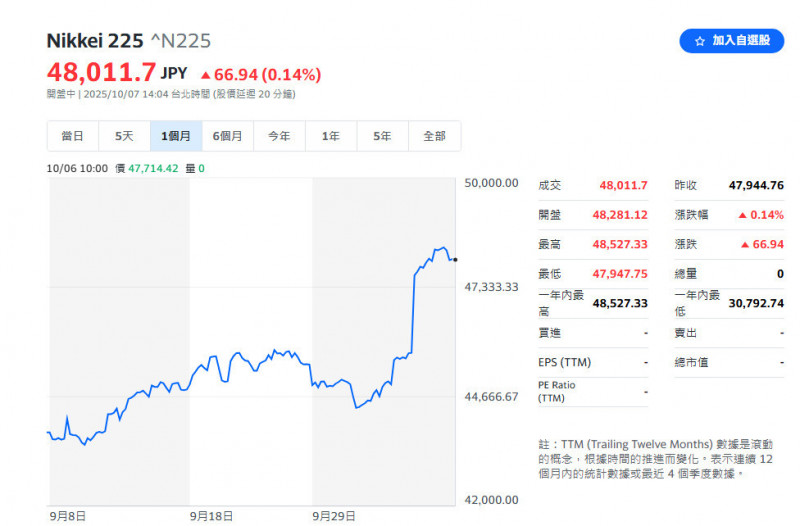The height and width of the screenshot is (526, 800).
Task: Click the 成交 value 48,011.7 in table
Action: (623, 185)
